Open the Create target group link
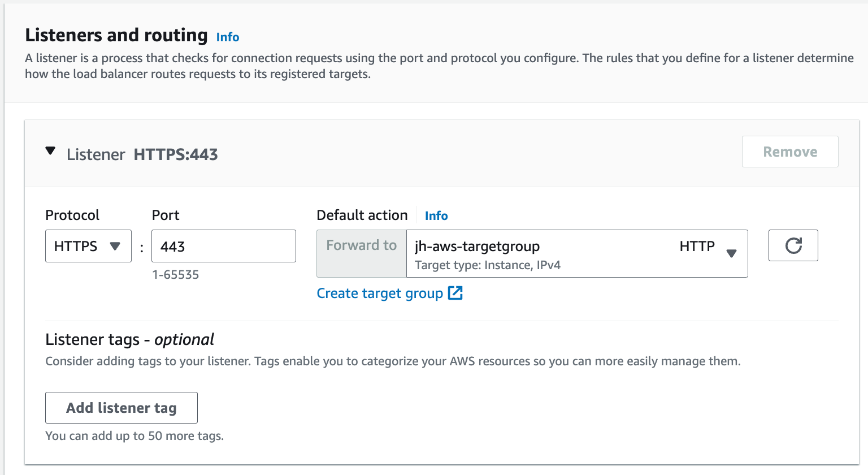The width and height of the screenshot is (868, 475). [380, 293]
